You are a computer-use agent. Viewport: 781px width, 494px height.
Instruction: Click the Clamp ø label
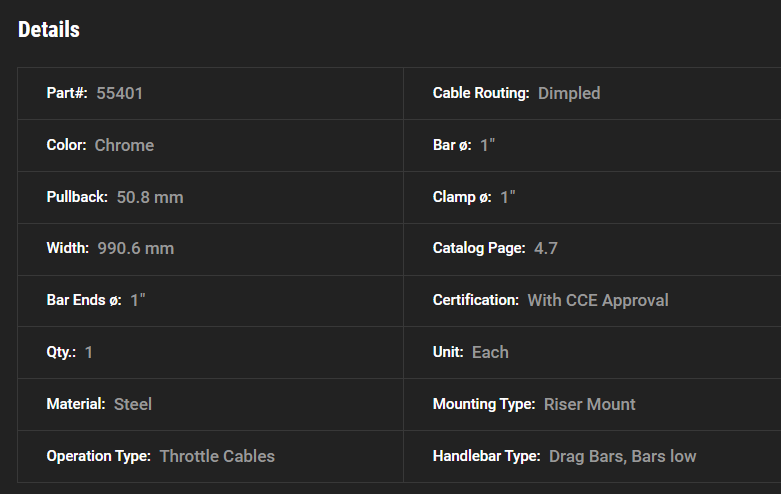pos(462,197)
